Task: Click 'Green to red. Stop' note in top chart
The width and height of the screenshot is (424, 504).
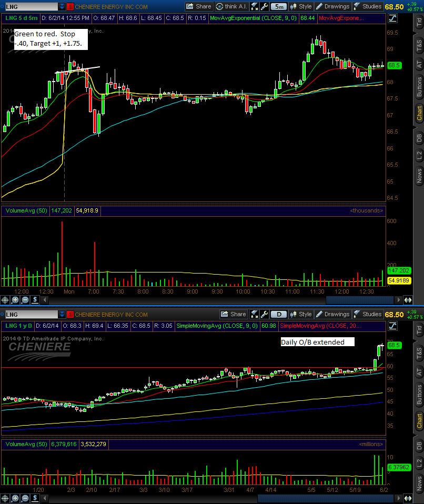Action: (x=51, y=38)
